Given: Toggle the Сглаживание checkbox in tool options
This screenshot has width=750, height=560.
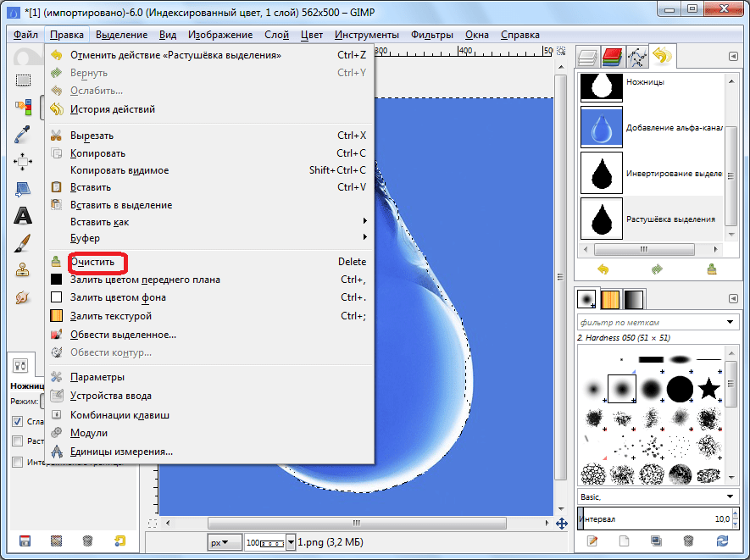Looking at the screenshot, I should click(17, 421).
